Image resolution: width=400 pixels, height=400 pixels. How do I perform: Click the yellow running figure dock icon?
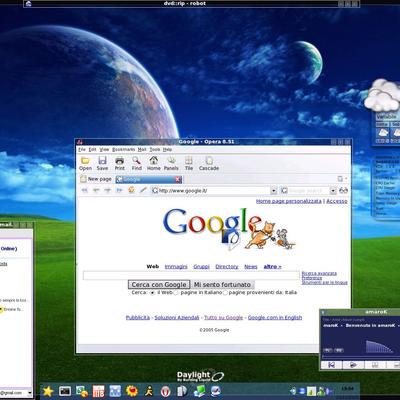coord(149,391)
